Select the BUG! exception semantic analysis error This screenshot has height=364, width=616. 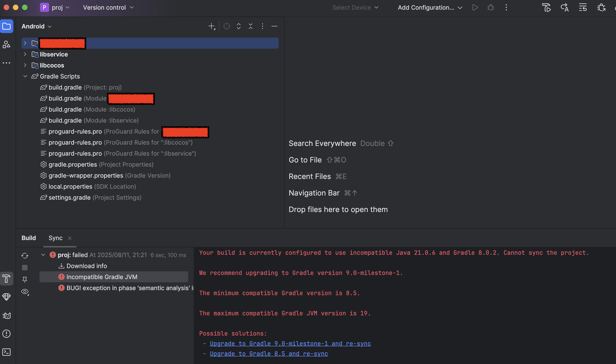pyautogui.click(x=126, y=288)
